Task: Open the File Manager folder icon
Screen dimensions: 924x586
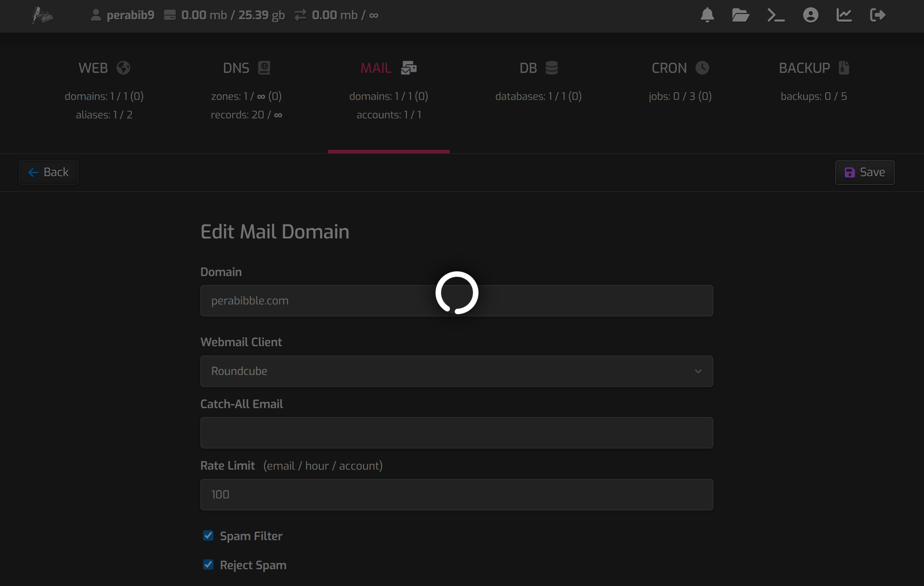Action: (x=740, y=15)
